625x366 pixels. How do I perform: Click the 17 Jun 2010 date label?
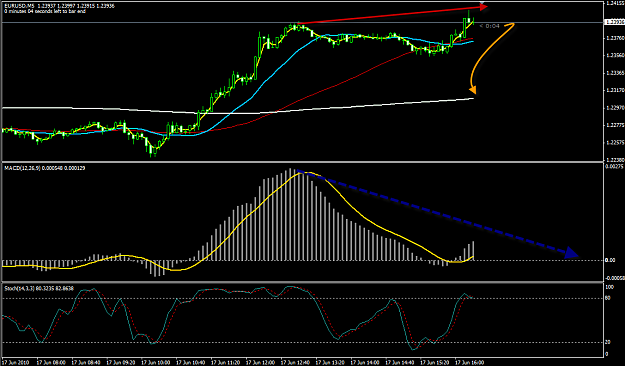click(x=16, y=362)
